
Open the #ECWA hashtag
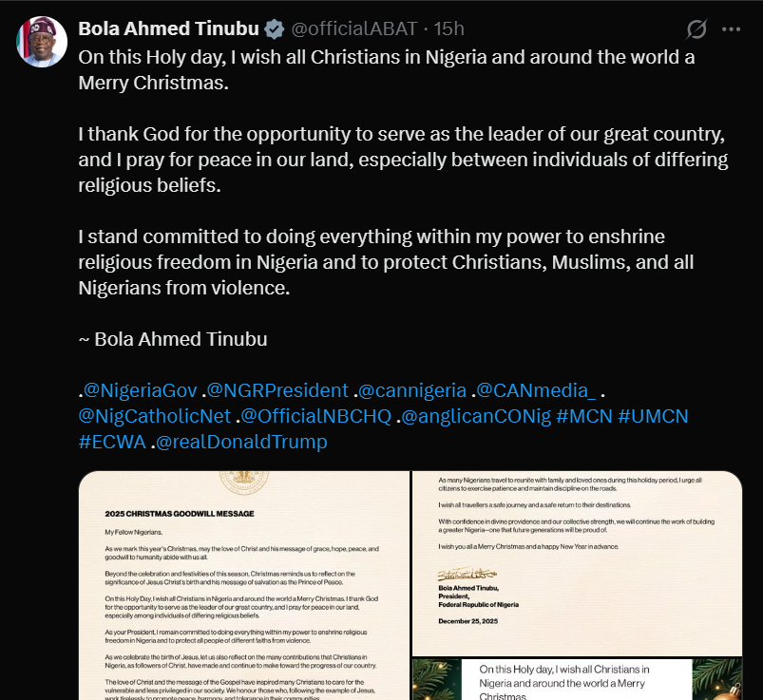pyautogui.click(x=111, y=442)
